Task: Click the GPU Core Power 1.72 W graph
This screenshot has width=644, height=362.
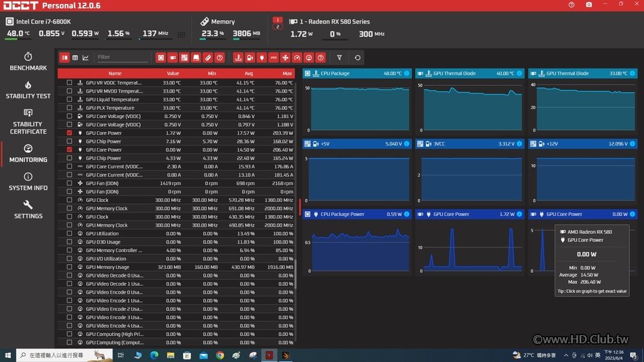Action: click(x=472, y=248)
